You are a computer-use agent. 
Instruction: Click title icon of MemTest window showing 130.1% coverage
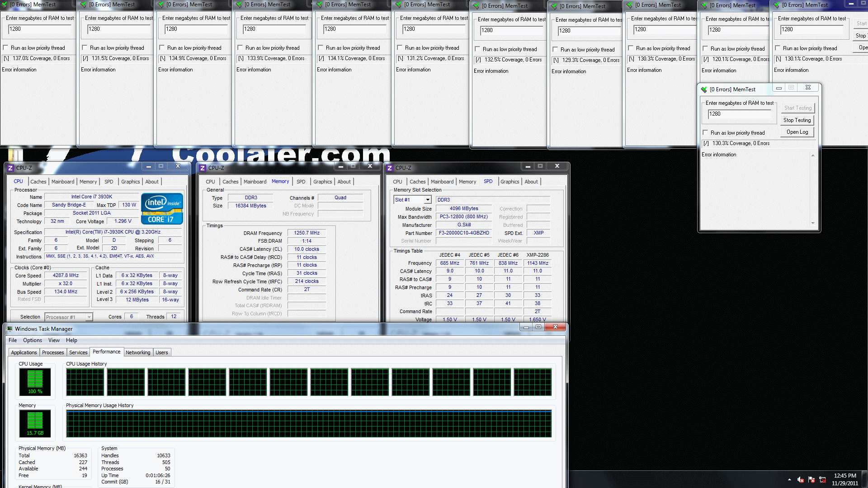(777, 5)
